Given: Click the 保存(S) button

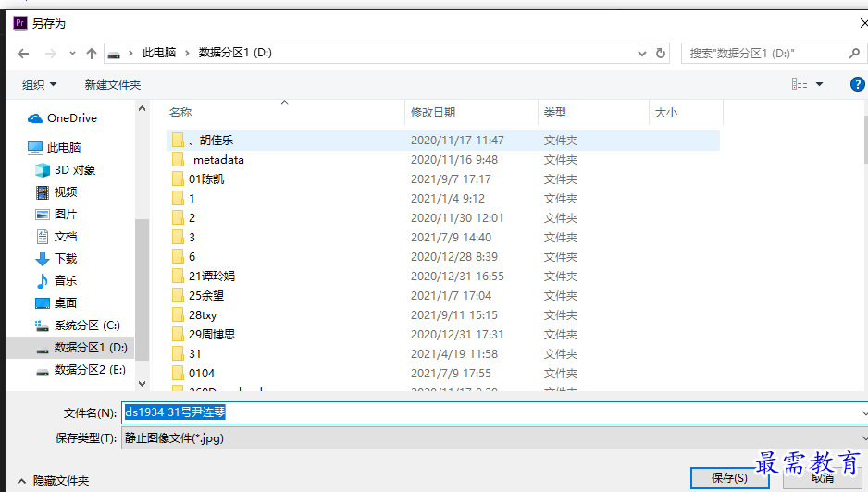Looking at the screenshot, I should coord(729,477).
